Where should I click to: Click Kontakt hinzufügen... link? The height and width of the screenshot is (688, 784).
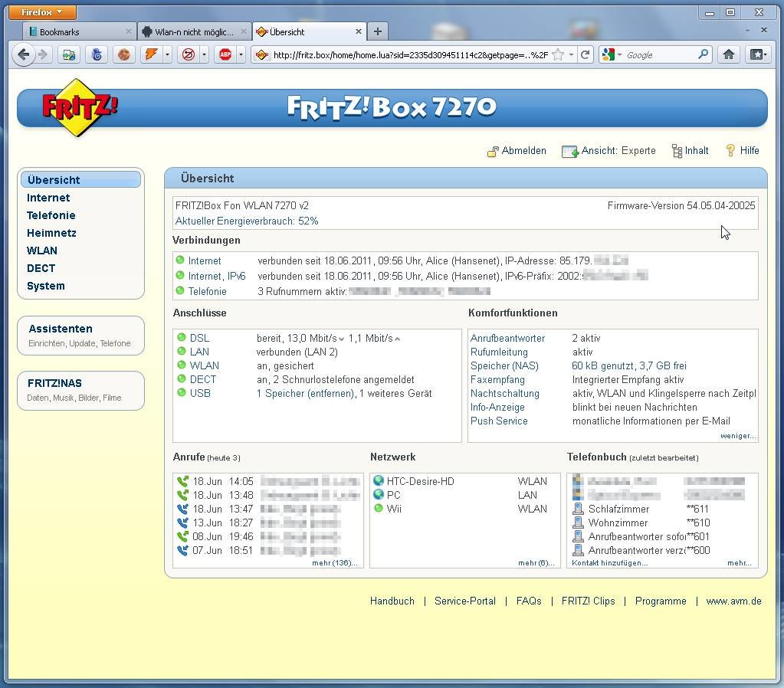click(609, 563)
